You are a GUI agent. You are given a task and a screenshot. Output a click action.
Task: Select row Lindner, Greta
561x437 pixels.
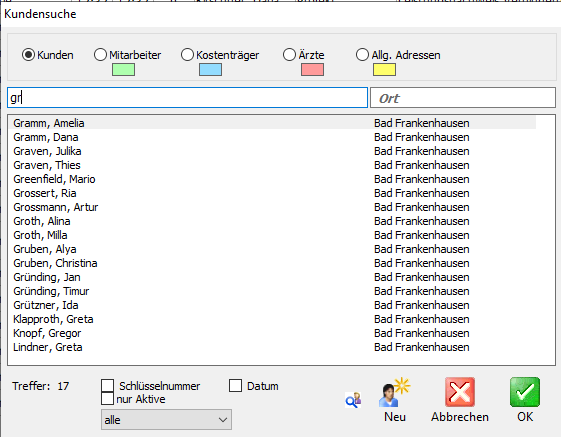pyautogui.click(x=273, y=347)
